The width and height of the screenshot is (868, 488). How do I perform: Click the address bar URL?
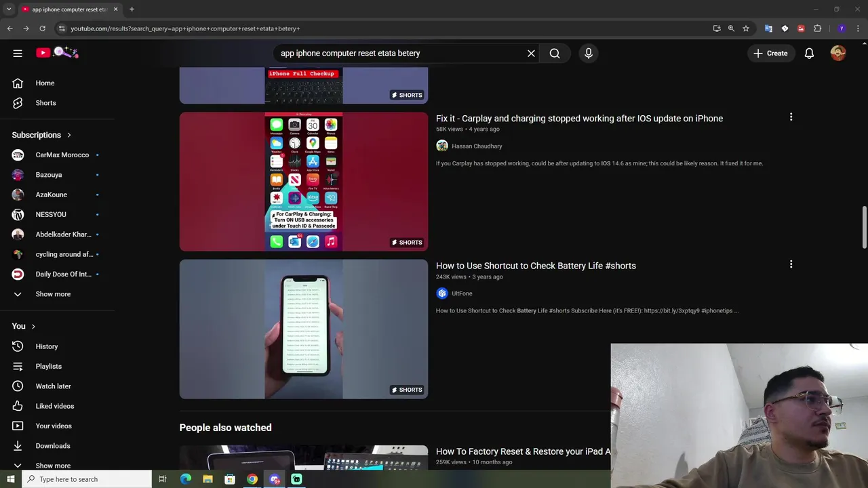pos(185,28)
